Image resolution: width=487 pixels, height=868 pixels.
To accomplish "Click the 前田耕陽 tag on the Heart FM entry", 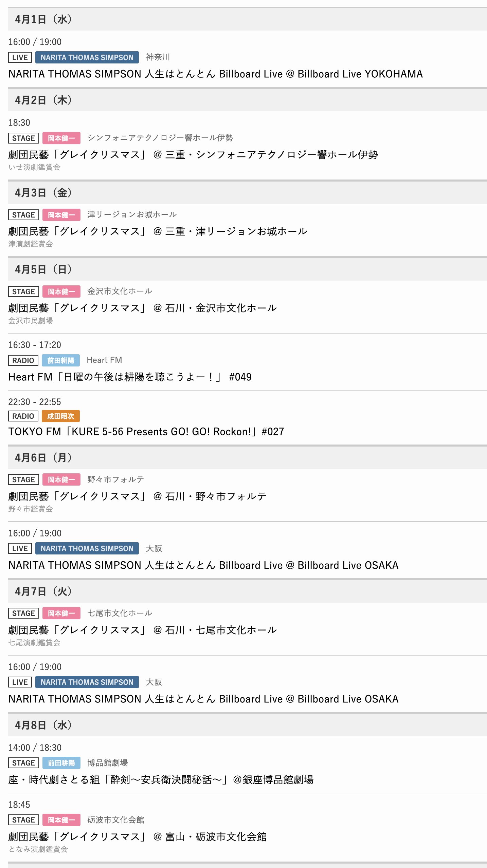I will 60,360.
